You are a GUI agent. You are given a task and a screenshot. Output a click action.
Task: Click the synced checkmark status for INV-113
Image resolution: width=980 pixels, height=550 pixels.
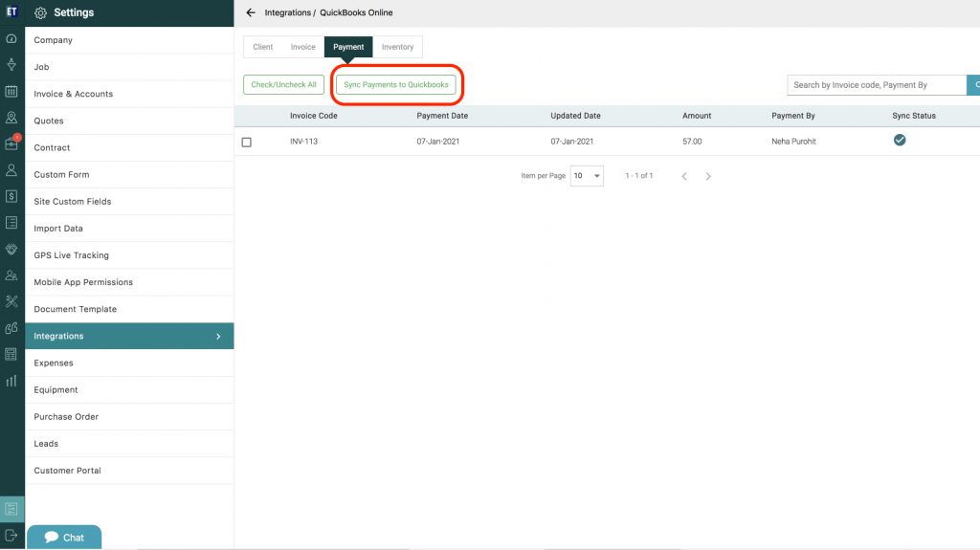point(900,140)
